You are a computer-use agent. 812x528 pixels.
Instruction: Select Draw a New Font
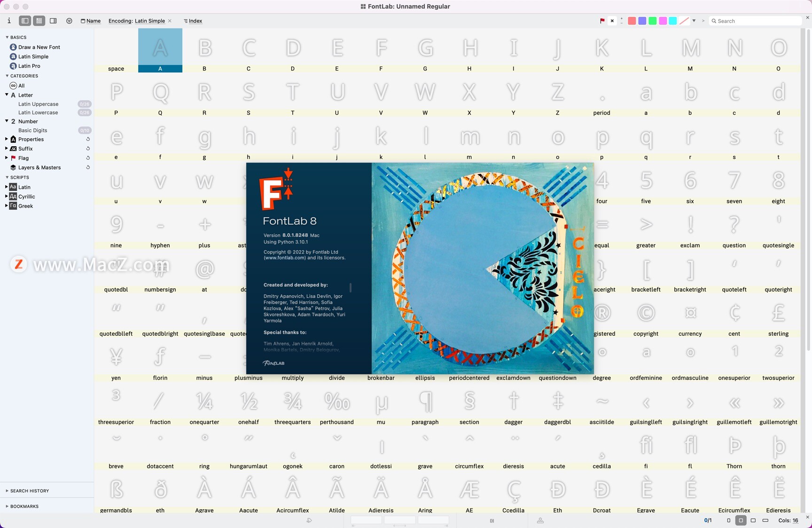point(39,47)
